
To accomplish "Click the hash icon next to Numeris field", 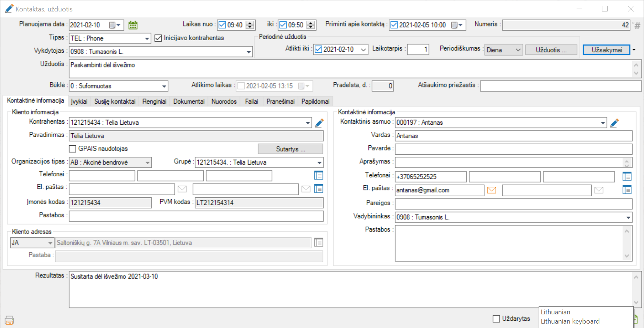I will (x=637, y=25).
